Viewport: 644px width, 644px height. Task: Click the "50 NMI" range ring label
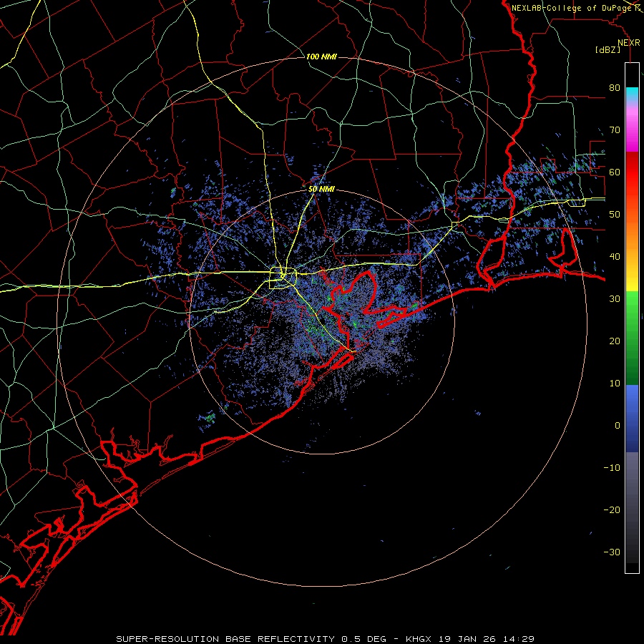point(321,190)
